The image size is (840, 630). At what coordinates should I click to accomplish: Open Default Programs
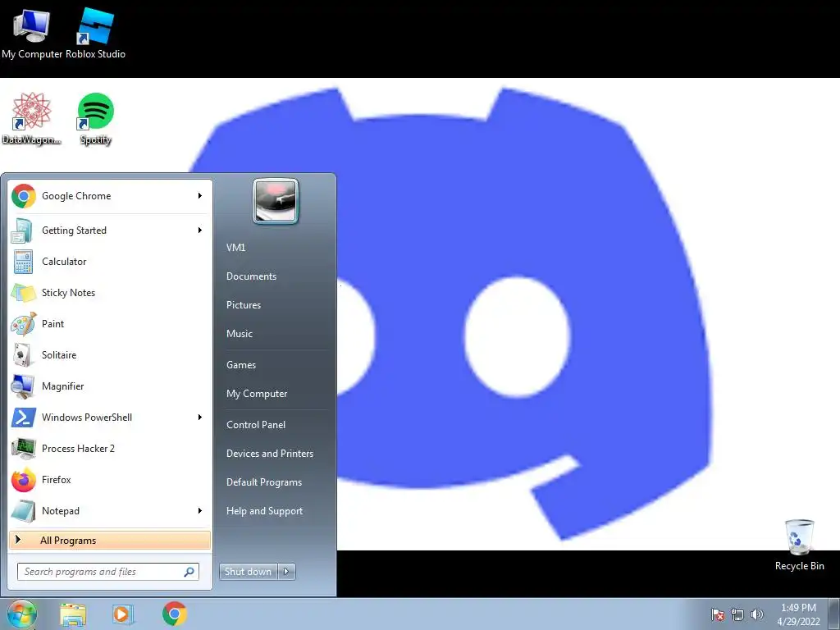(263, 482)
